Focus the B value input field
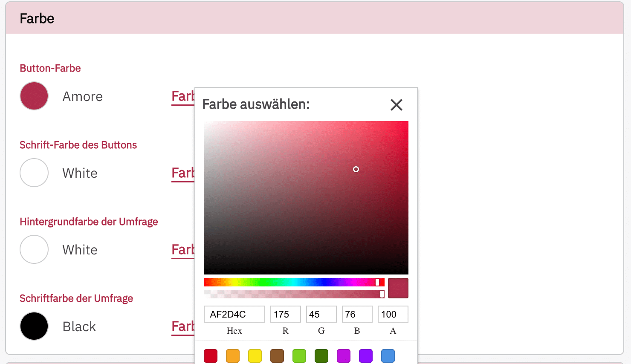The image size is (631, 364). (357, 314)
